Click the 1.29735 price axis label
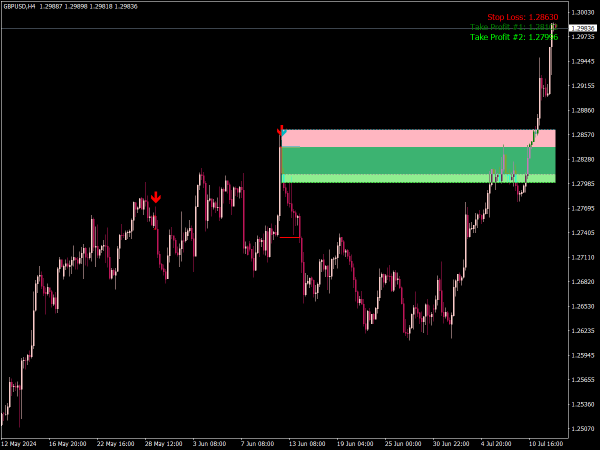Screen dimensions: 600x450 [583, 37]
